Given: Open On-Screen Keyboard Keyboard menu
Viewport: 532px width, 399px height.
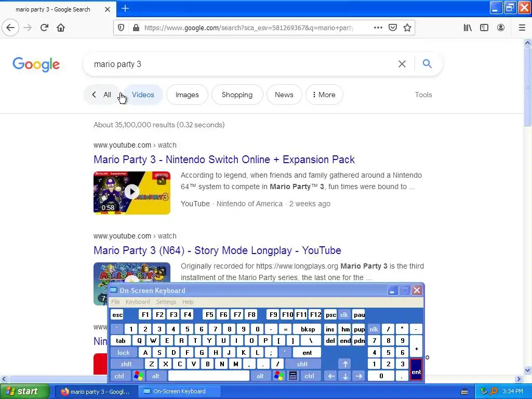Looking at the screenshot, I should tap(137, 302).
